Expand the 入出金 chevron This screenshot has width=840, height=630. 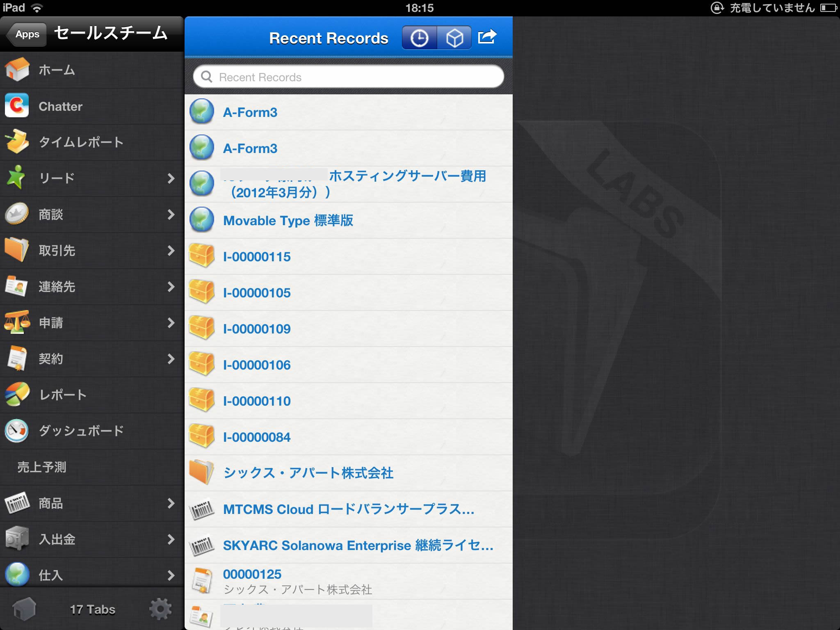tap(171, 539)
